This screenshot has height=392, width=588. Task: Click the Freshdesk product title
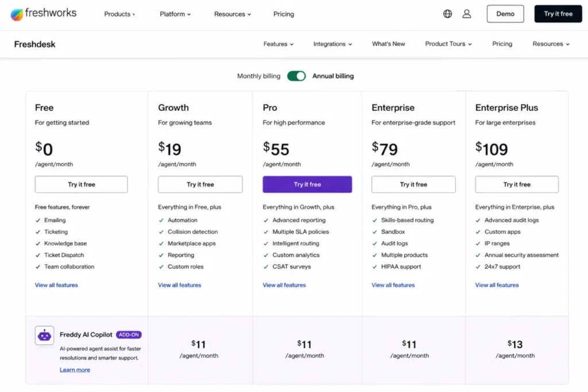(35, 44)
